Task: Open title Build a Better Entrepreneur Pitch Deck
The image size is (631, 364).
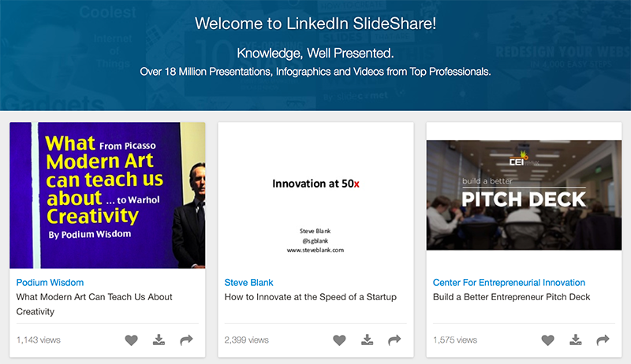Action: (x=511, y=297)
